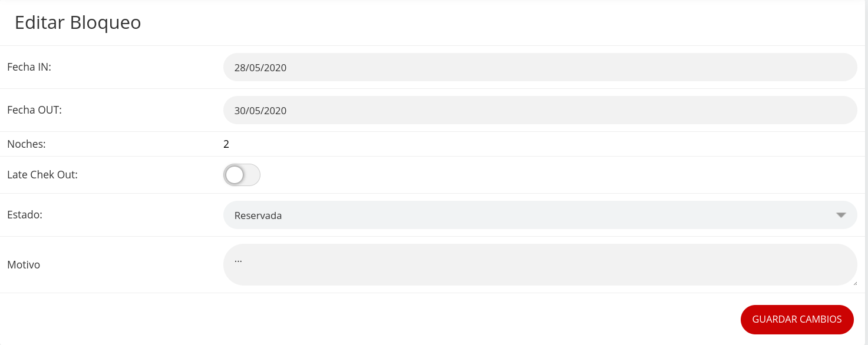This screenshot has height=345, width=868.
Task: Enable the Late Chek Out switch
Action: click(x=242, y=175)
